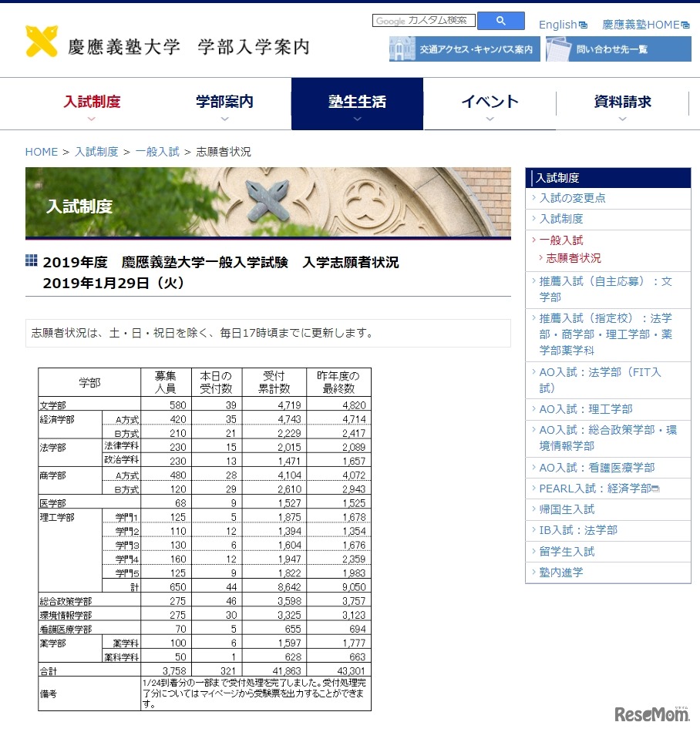Click the external link icon next to English
This screenshot has height=732, width=700.
click(584, 24)
